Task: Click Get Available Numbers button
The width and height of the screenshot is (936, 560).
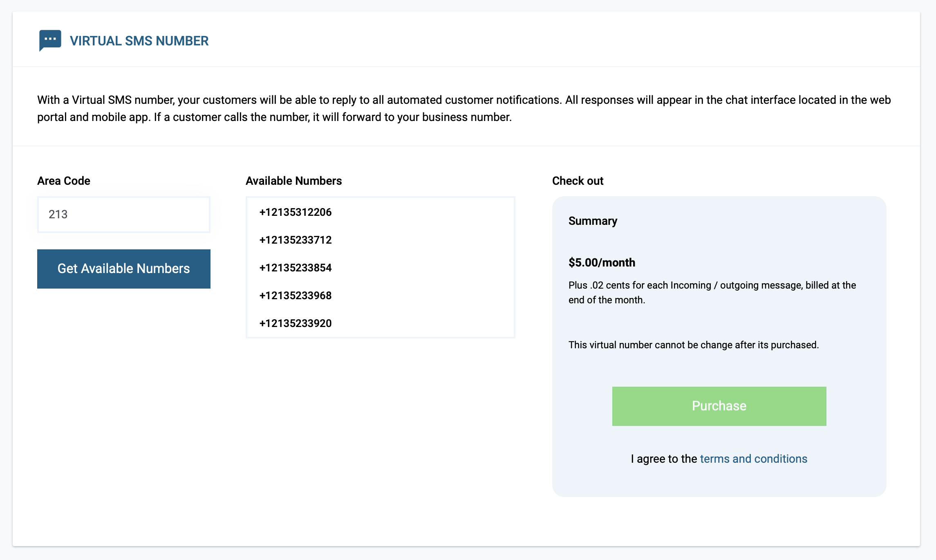Action: (124, 269)
